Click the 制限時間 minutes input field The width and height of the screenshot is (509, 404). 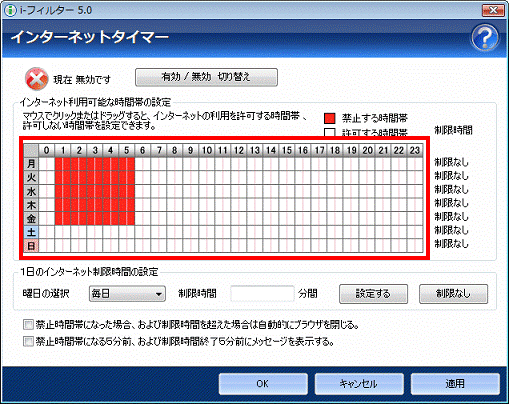262,294
